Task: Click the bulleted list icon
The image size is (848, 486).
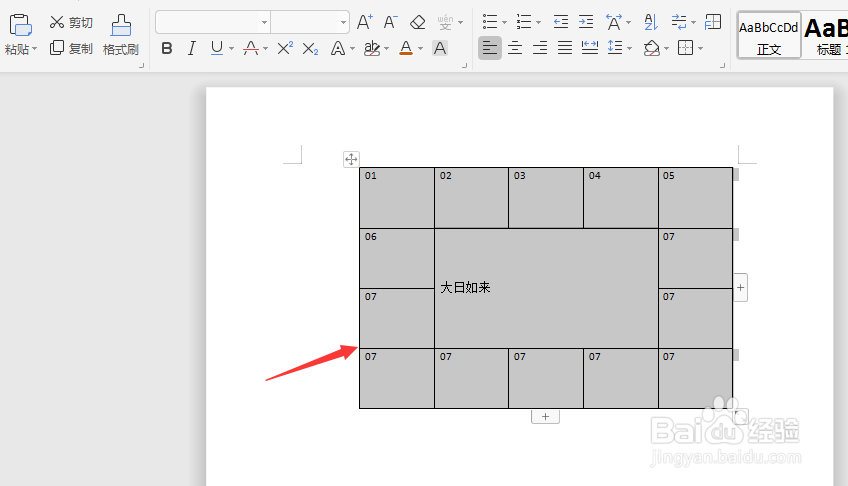Action: click(x=490, y=22)
